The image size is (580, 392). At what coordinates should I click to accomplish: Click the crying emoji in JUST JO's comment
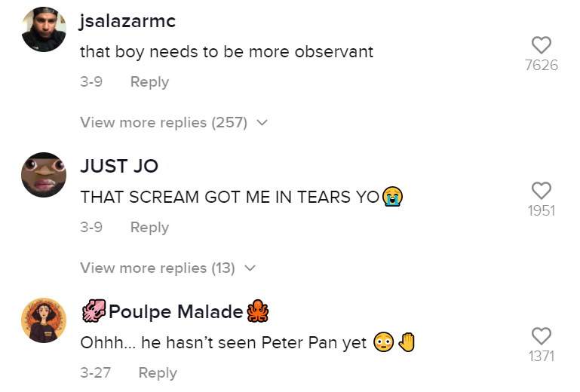[391, 197]
